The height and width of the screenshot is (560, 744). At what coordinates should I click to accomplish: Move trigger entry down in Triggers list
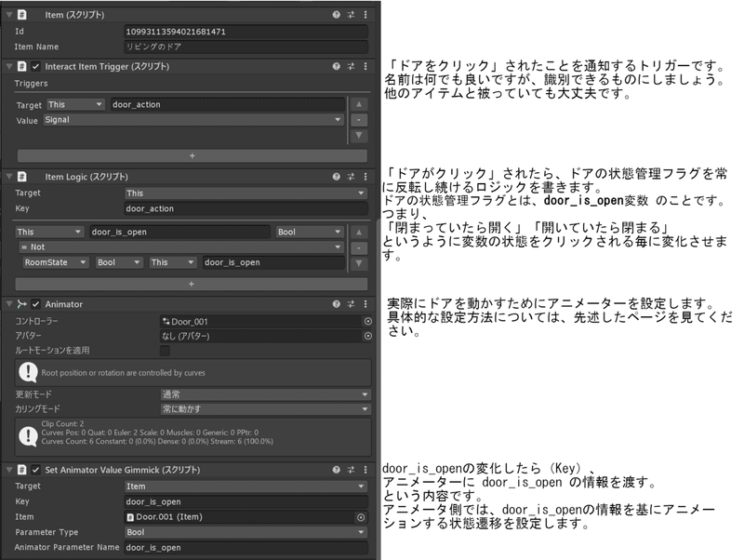[x=359, y=135]
